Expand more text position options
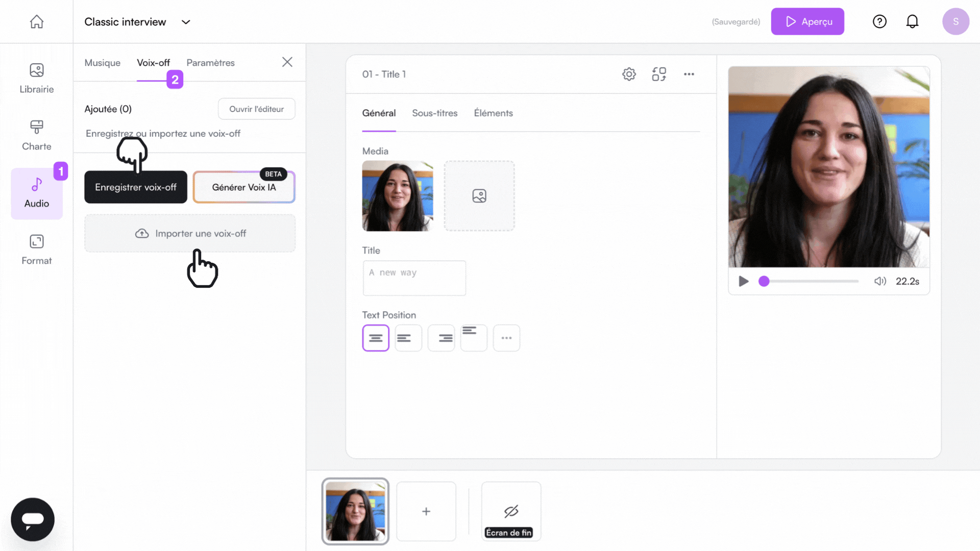This screenshot has height=551, width=980. coord(506,338)
